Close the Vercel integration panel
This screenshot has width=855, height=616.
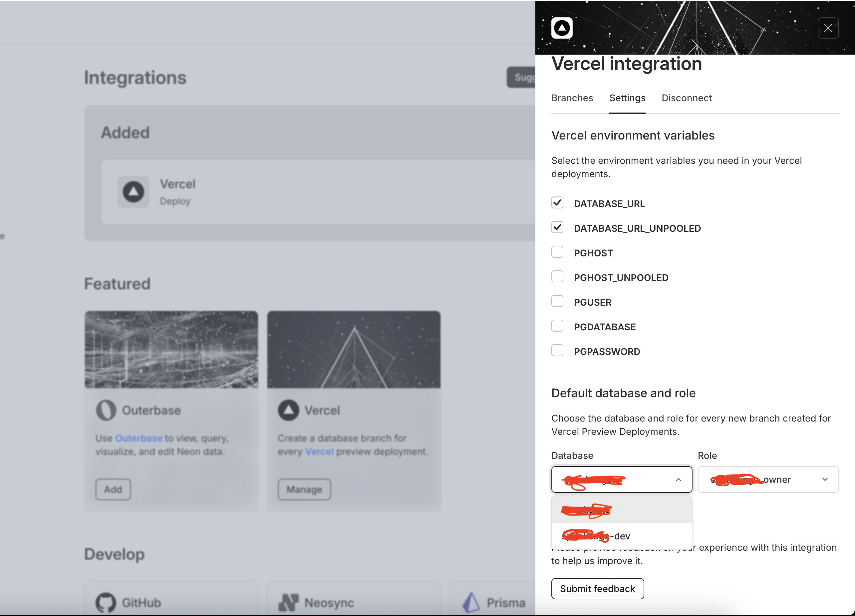828,28
